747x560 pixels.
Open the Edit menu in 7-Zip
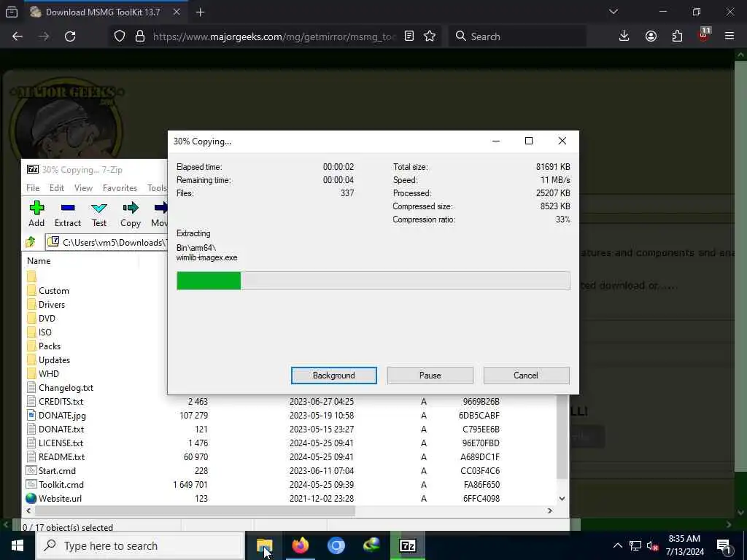point(57,188)
